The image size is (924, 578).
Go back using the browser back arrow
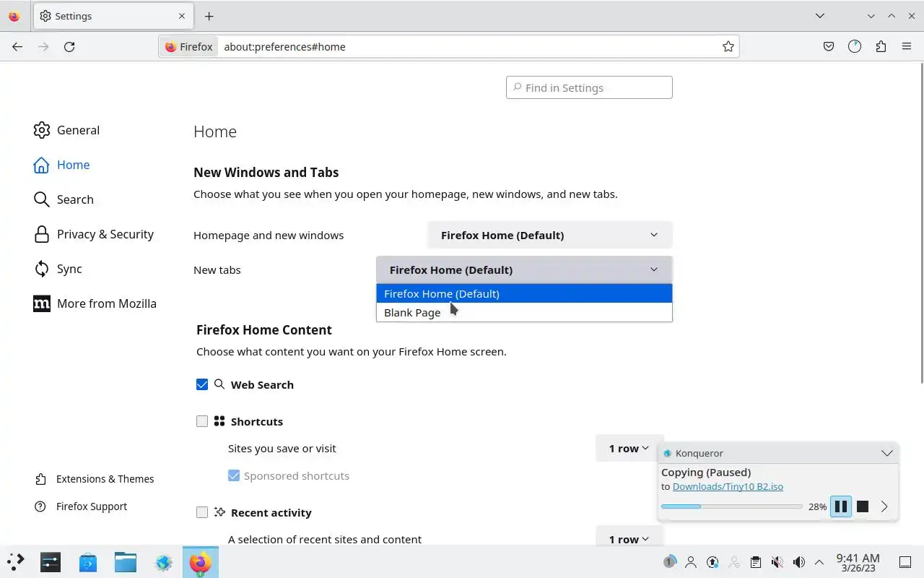[17, 46]
